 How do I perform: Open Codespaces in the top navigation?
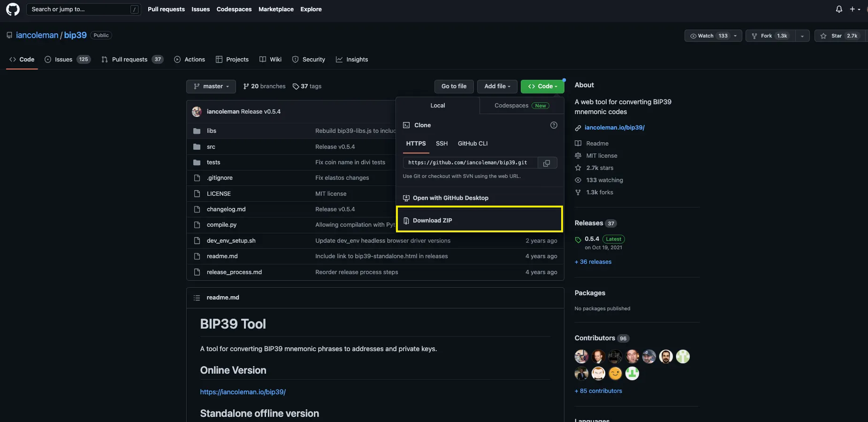click(234, 9)
